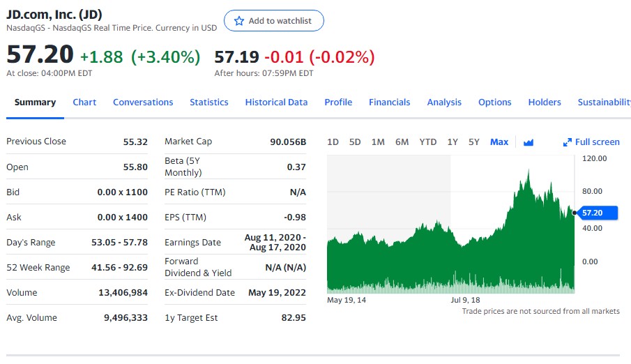Click the Avg. Volume value 9,496,333
631x364 pixels.
coord(126,318)
